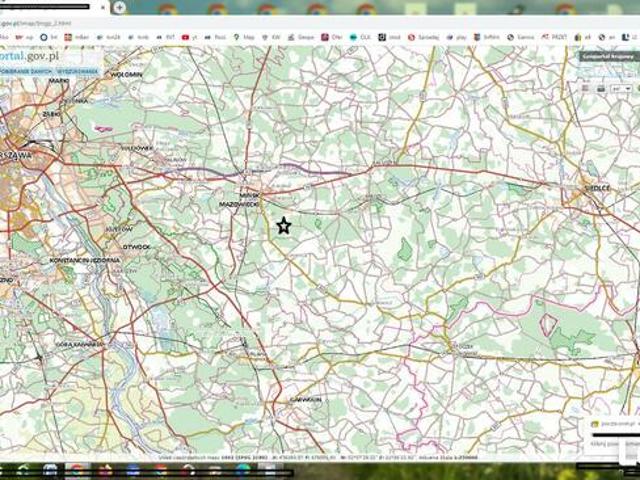Open the 'Map' bookmark

point(245,37)
